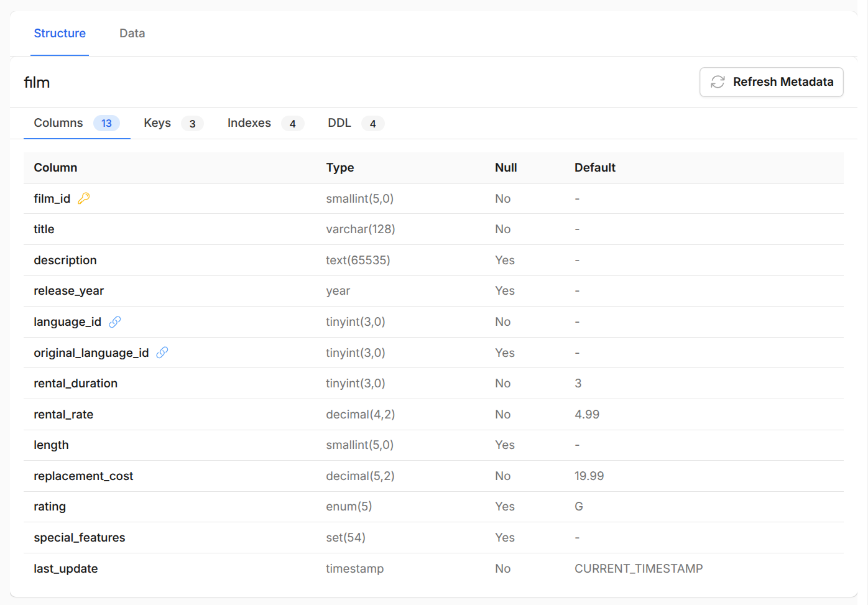
Task: Open the Keys tab
Action: [157, 122]
